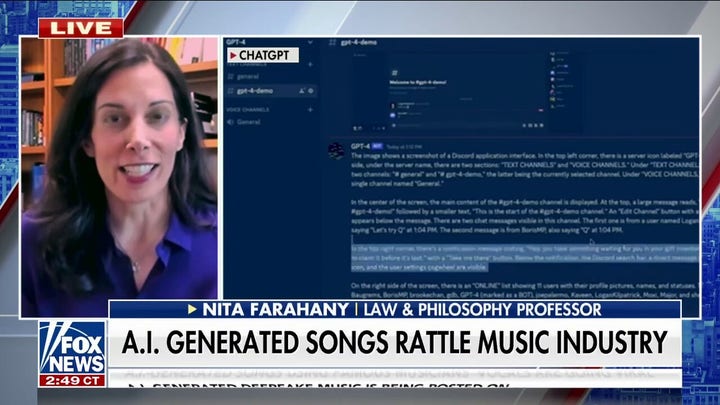720x405 pixels.
Task: Open the GPT-4 server dropdown arrow
Action: click(310, 42)
